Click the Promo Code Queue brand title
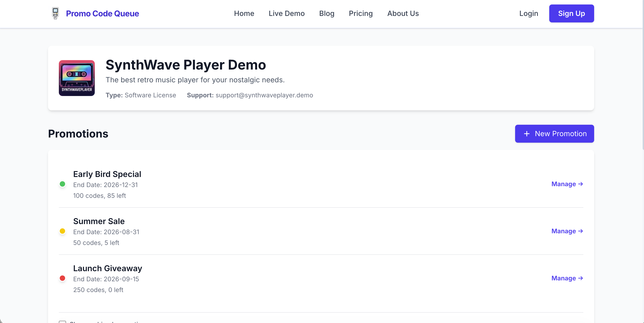Screen dimensions: 644x323 coord(102,13)
